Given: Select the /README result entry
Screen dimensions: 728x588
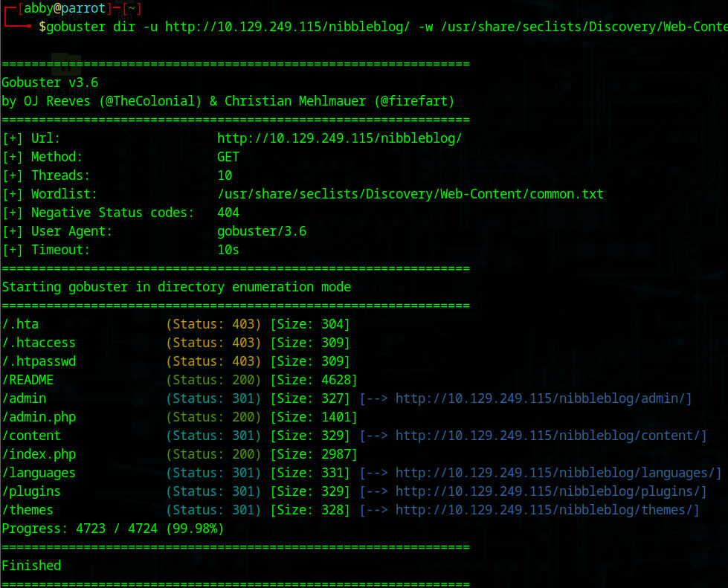Looking at the screenshot, I should click(28, 380).
